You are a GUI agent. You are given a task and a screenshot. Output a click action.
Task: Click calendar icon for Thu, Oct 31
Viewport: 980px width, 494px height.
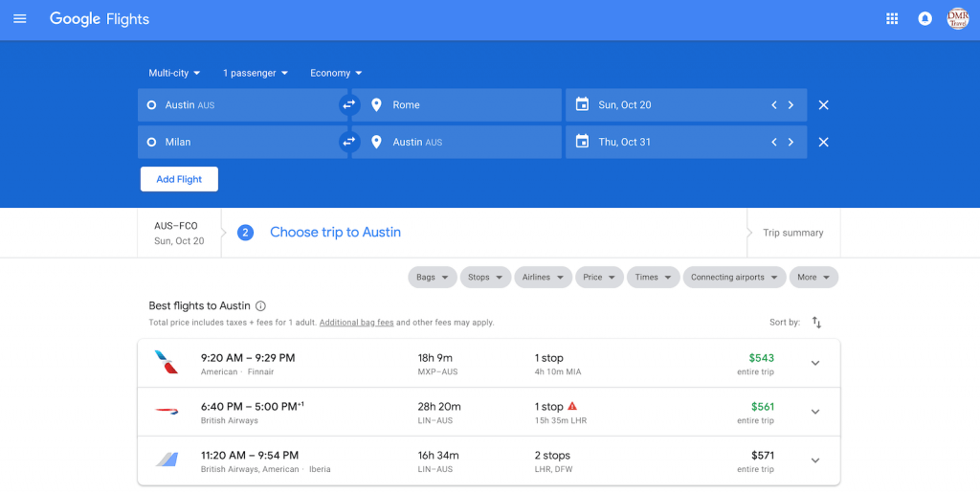click(x=582, y=142)
